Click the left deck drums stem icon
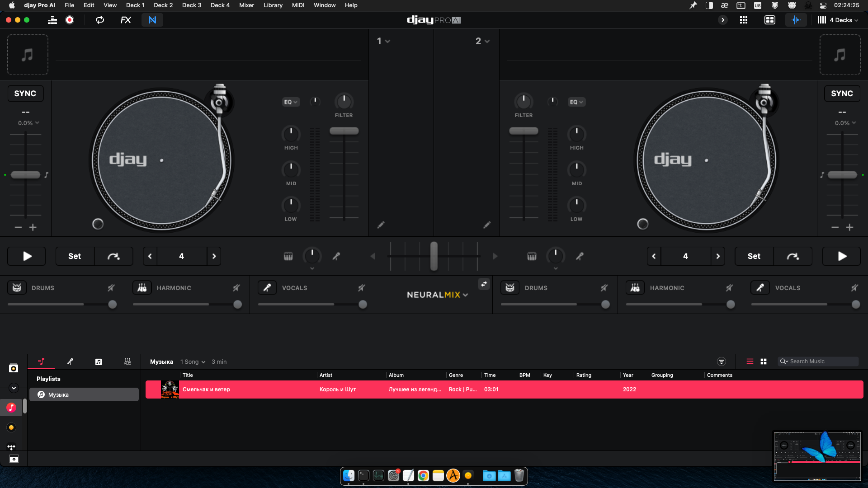This screenshot has height=488, width=868. click(17, 288)
